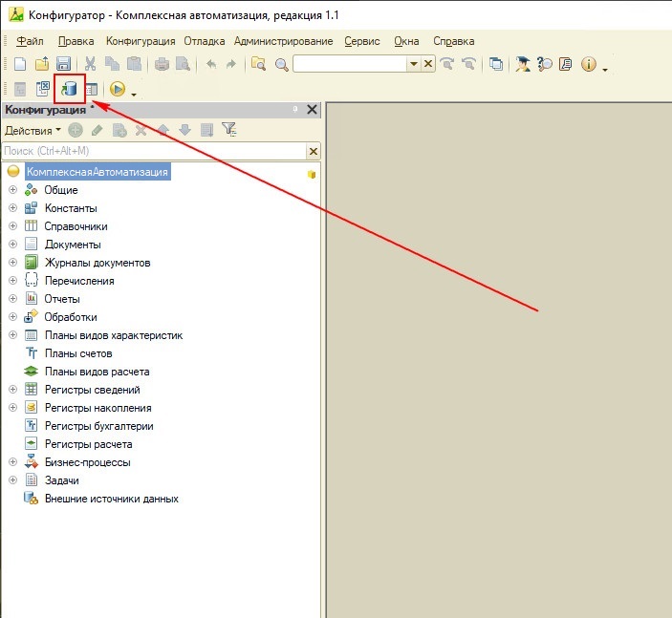
Task: Open the Правка menu
Action: click(x=76, y=41)
